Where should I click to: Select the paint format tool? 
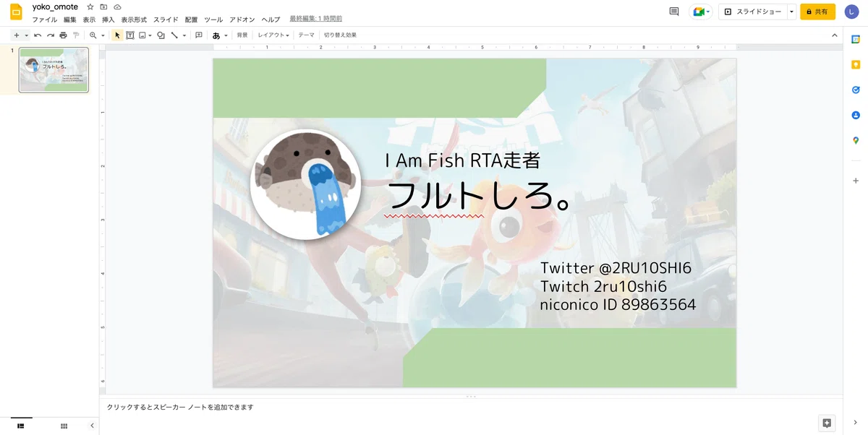tap(76, 35)
